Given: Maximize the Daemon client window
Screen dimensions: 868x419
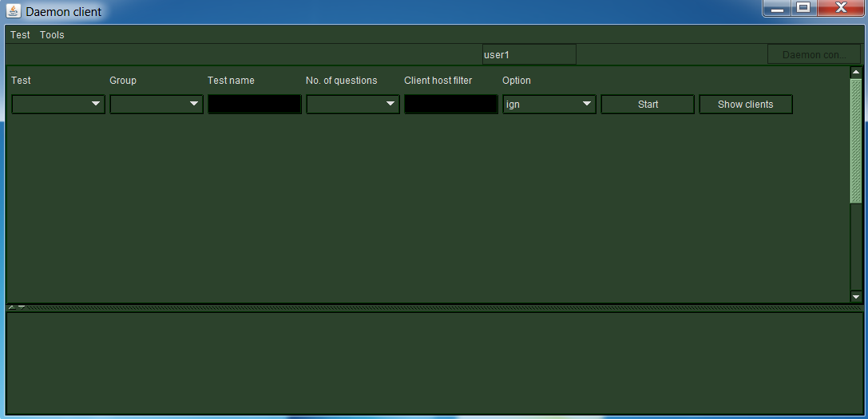Looking at the screenshot, I should click(x=803, y=8).
